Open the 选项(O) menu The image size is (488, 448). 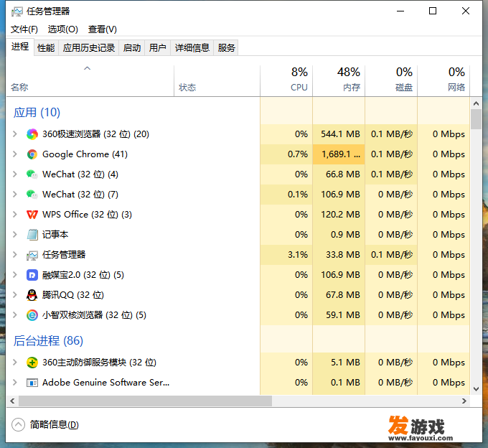coord(63,29)
